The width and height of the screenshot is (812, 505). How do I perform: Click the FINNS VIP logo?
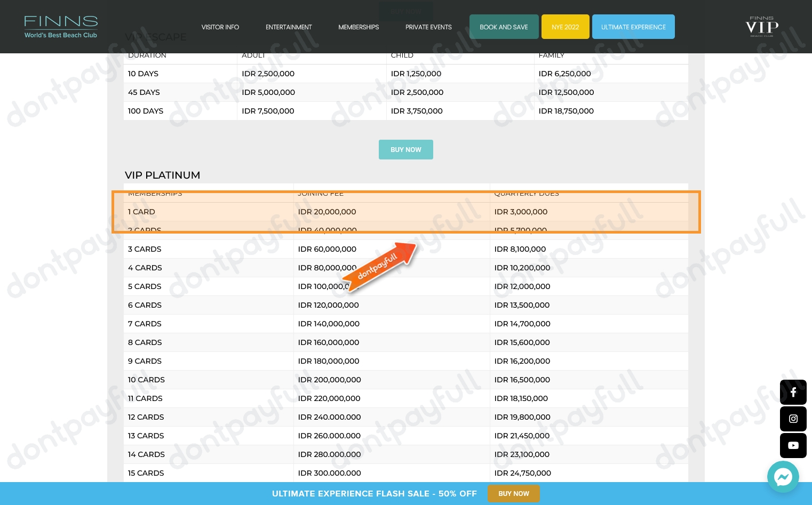tap(761, 27)
